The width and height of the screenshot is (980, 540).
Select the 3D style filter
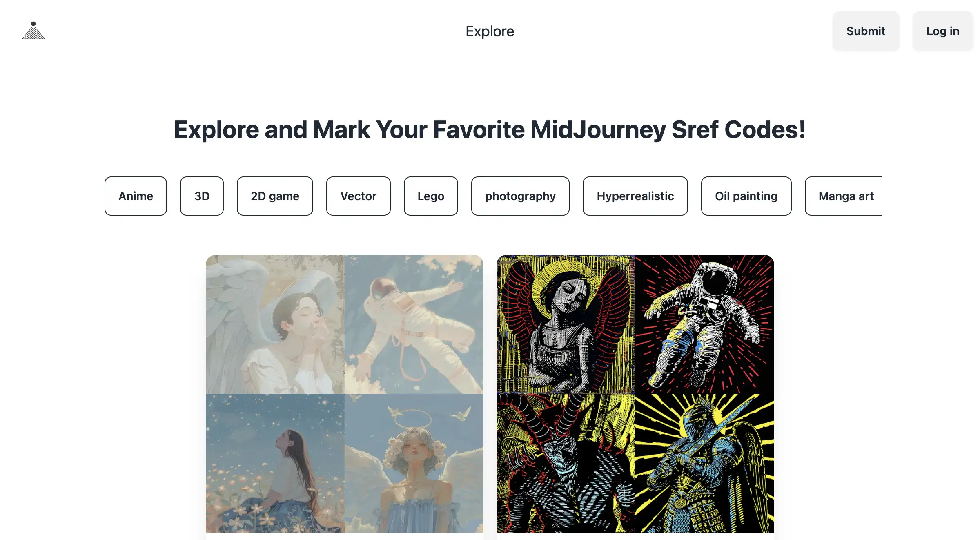tap(201, 196)
